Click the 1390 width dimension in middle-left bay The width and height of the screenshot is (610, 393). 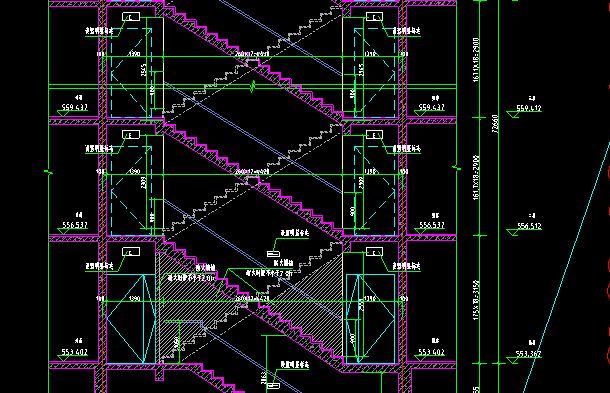click(134, 172)
